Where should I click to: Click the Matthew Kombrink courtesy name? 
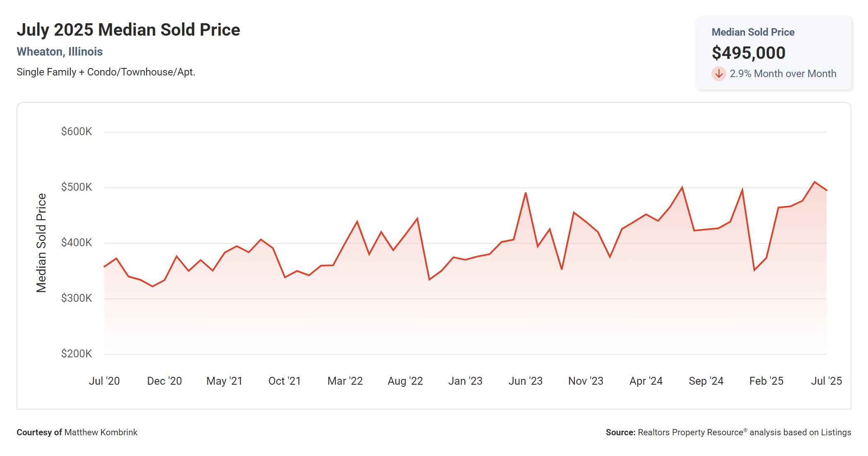(x=101, y=432)
